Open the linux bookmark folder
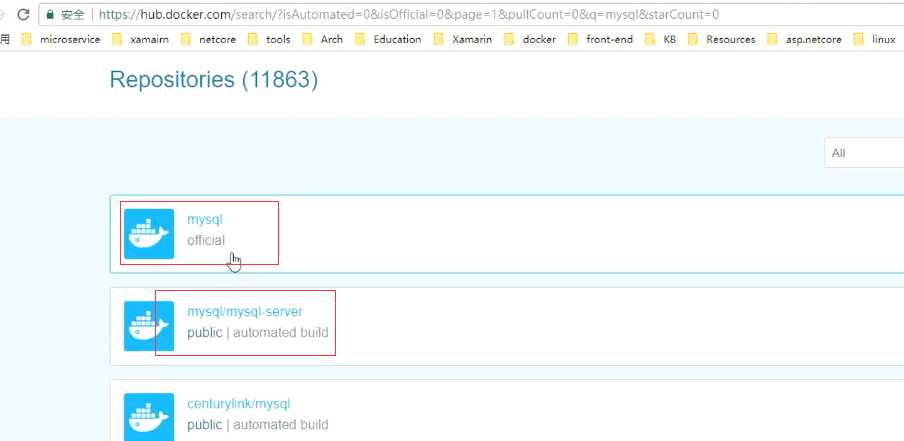The image size is (904, 441). click(875, 39)
